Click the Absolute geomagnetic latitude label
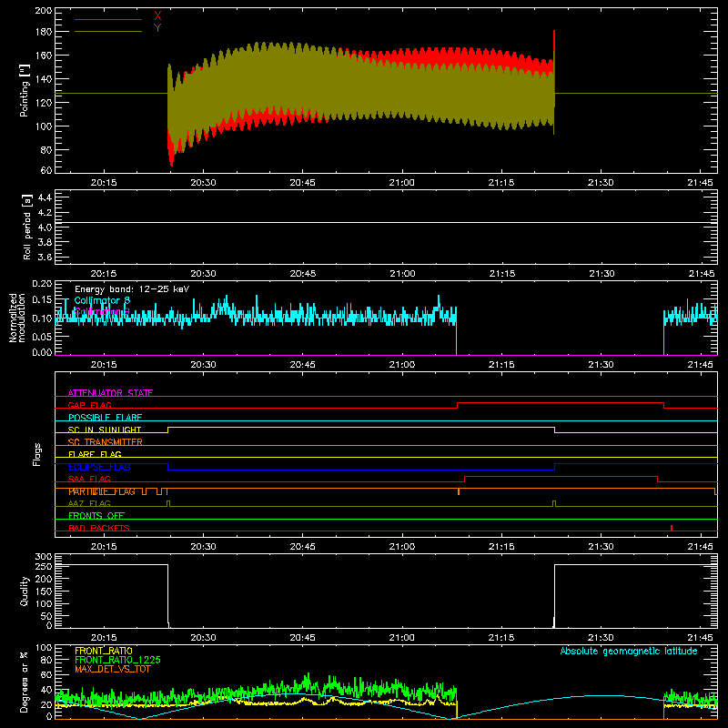This screenshot has width=728, height=728. click(629, 652)
